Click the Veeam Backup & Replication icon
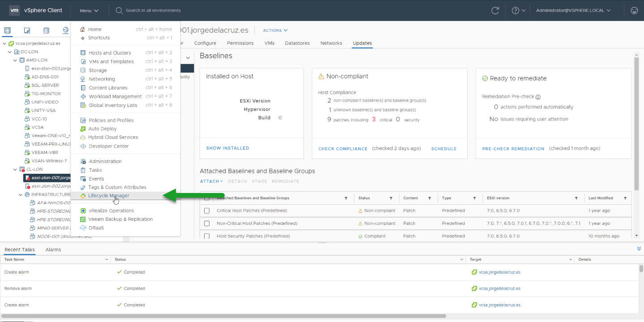 coord(83,219)
